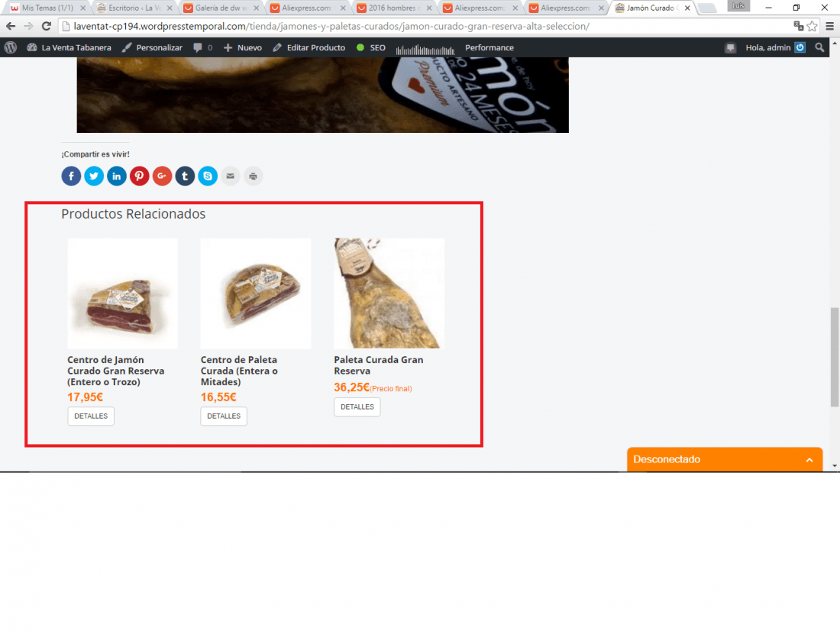The width and height of the screenshot is (840, 632).
Task: Expand the Desconectado chat panel
Action: 724,459
